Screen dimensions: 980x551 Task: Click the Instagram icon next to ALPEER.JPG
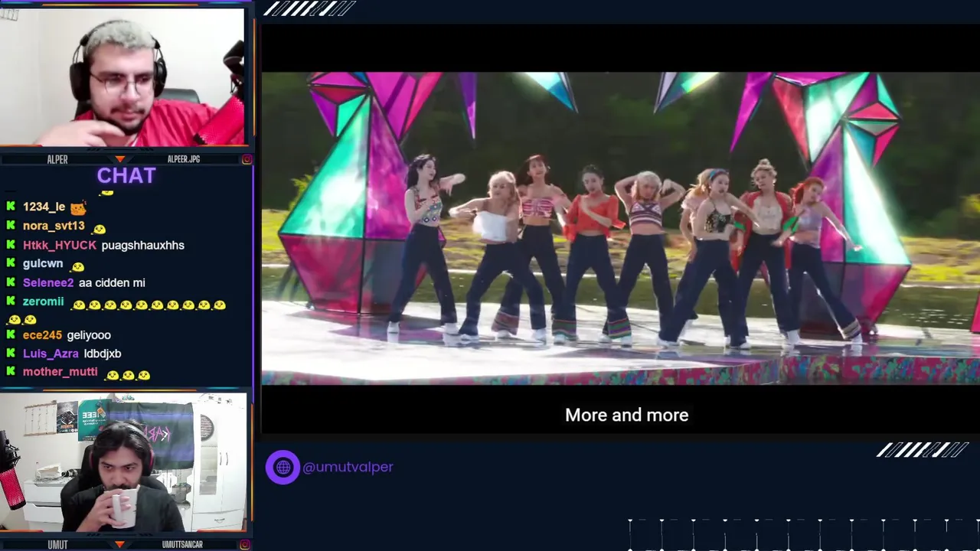pyautogui.click(x=247, y=159)
